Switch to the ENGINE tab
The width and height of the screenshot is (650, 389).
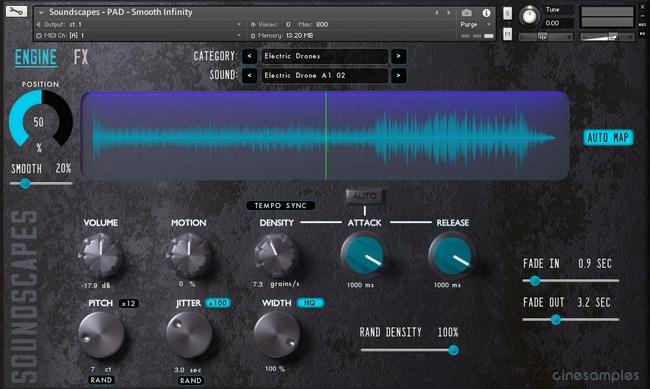36,57
